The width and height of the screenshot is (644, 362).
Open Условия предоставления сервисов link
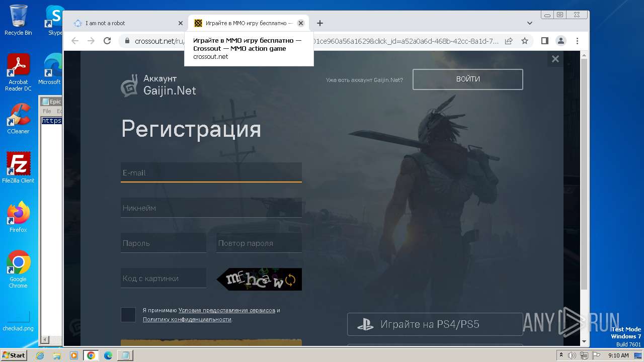pyautogui.click(x=227, y=310)
